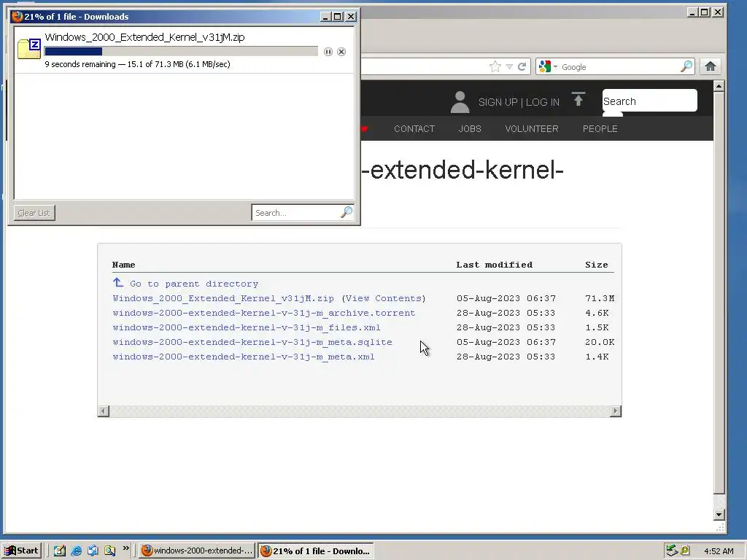Click Clear List button
The height and width of the screenshot is (560, 747).
34,213
